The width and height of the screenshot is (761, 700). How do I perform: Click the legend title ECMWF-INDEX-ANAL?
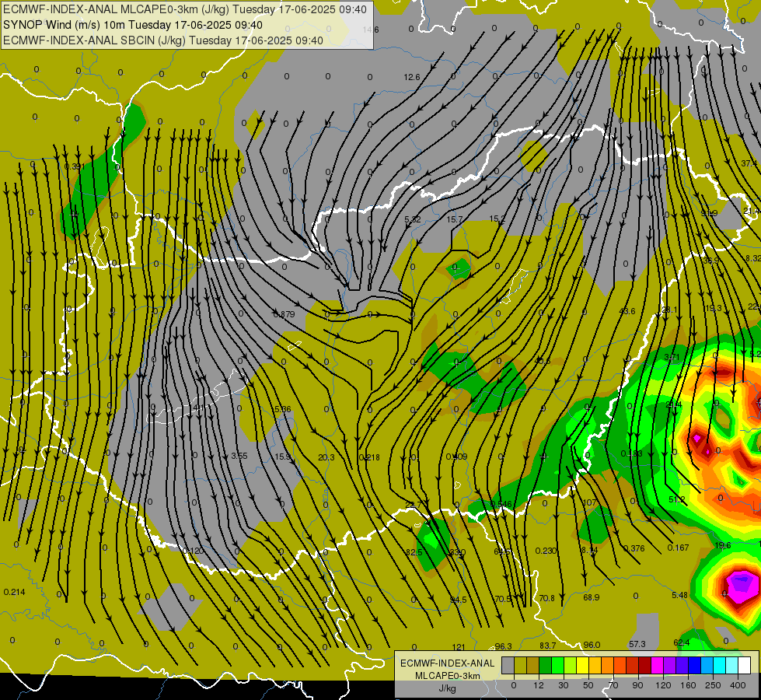click(448, 663)
